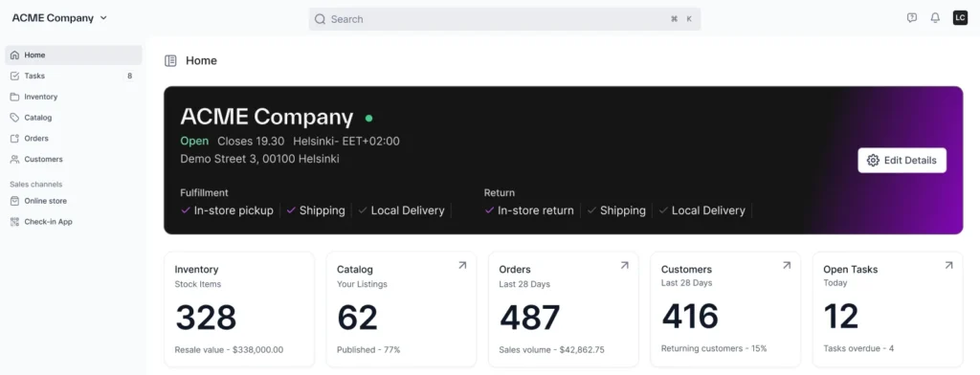Viewport: 980px width, 375px height.
Task: Click the Your Listings subtitle
Action: [362, 284]
